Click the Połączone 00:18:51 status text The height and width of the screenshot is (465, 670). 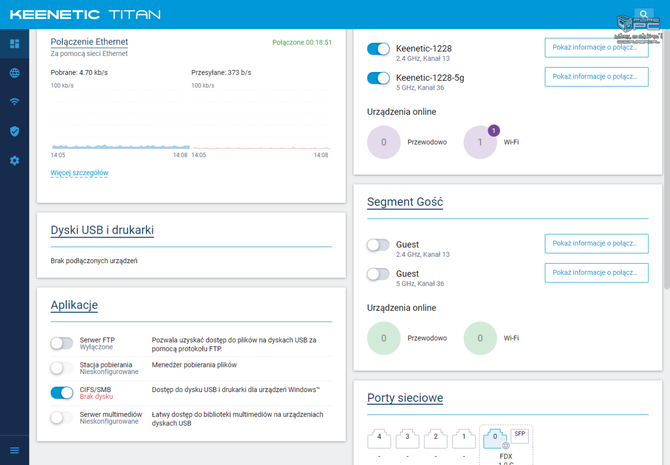coord(302,42)
